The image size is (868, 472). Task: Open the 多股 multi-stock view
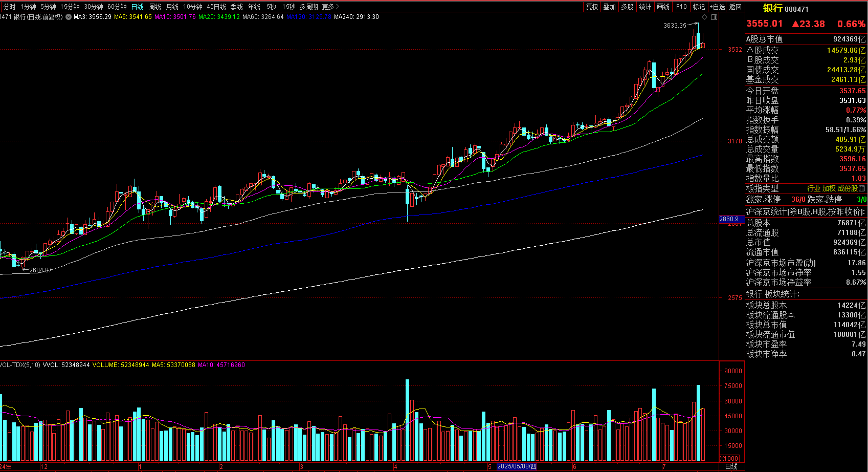tap(627, 7)
